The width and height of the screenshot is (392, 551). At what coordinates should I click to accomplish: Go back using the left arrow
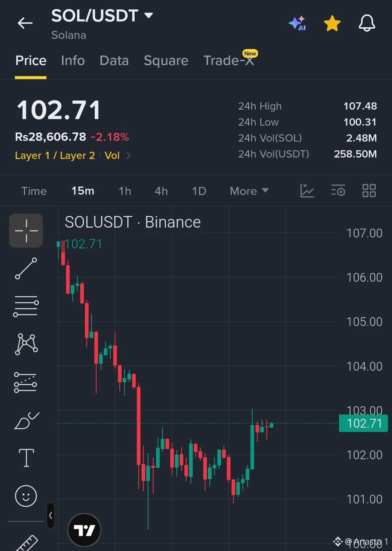tap(25, 23)
